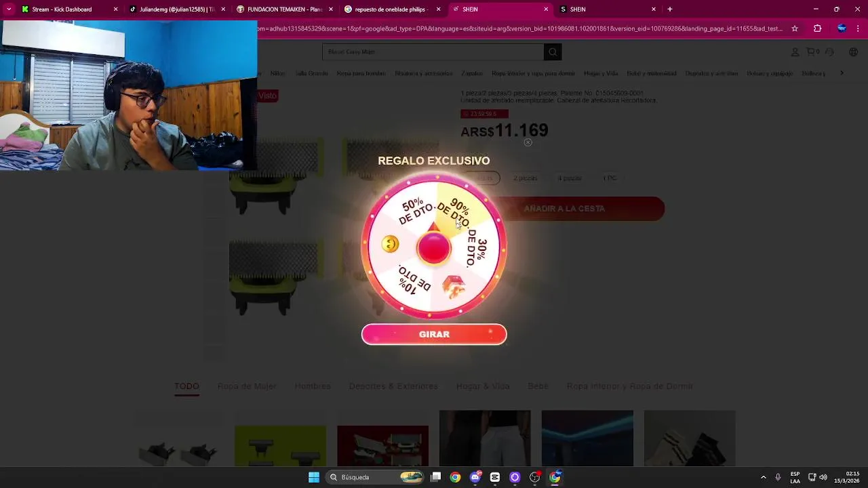Image resolution: width=868 pixels, height=488 pixels.
Task: Open the Ropa para hombre category
Action: click(x=361, y=73)
